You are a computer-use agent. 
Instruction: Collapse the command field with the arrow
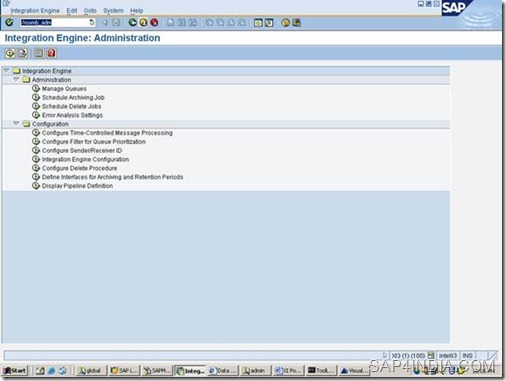105,23
